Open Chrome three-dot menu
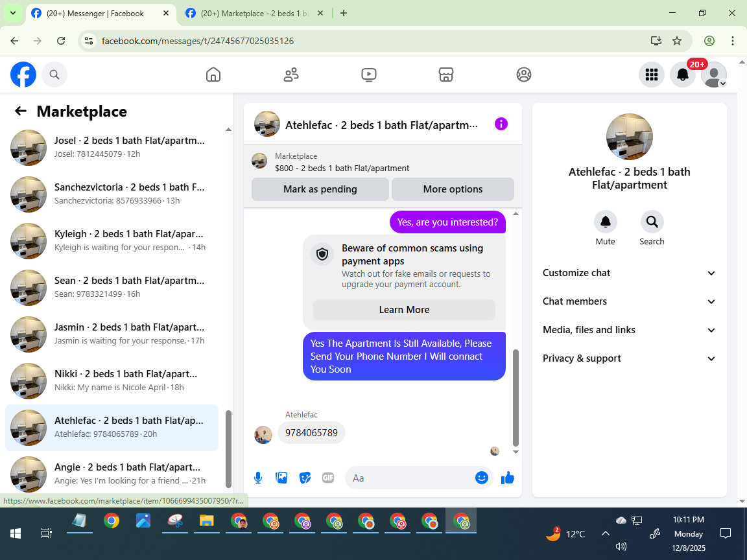This screenshot has height=560, width=747. tap(733, 41)
